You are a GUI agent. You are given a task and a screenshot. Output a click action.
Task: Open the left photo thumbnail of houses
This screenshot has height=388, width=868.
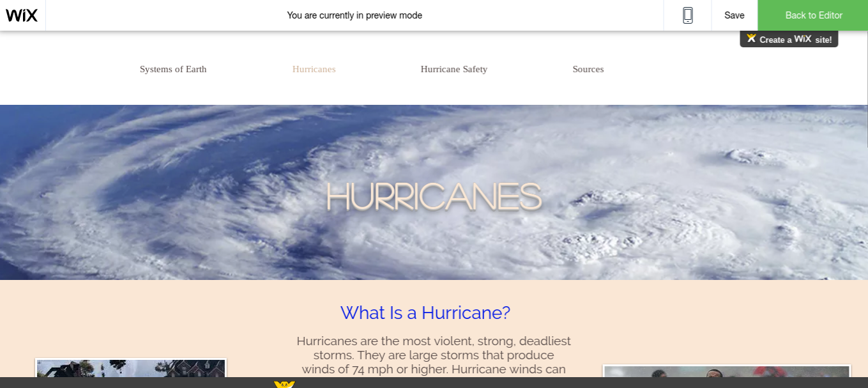tap(130, 369)
